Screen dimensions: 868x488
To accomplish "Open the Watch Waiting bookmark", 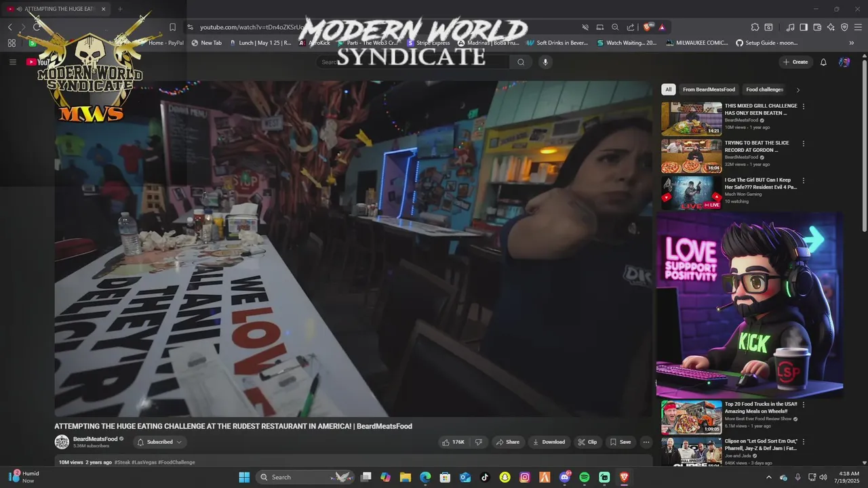I will (627, 43).
